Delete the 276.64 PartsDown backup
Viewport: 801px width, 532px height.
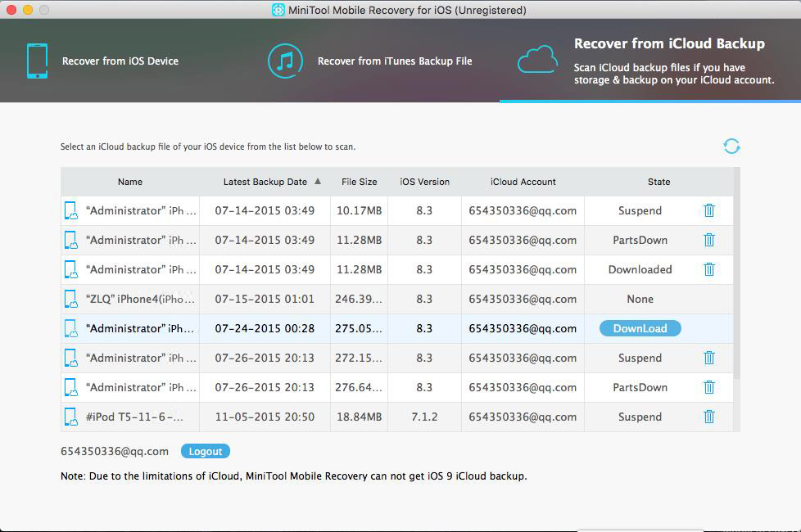709,387
